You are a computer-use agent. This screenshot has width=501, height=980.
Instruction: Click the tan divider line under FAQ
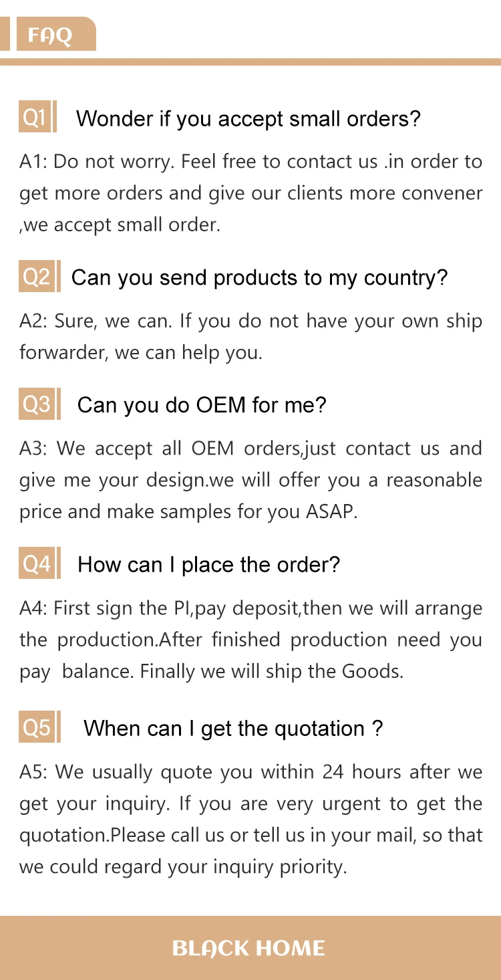[251, 62]
